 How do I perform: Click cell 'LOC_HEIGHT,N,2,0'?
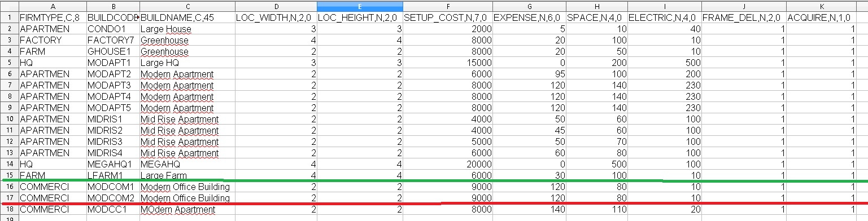[360, 17]
